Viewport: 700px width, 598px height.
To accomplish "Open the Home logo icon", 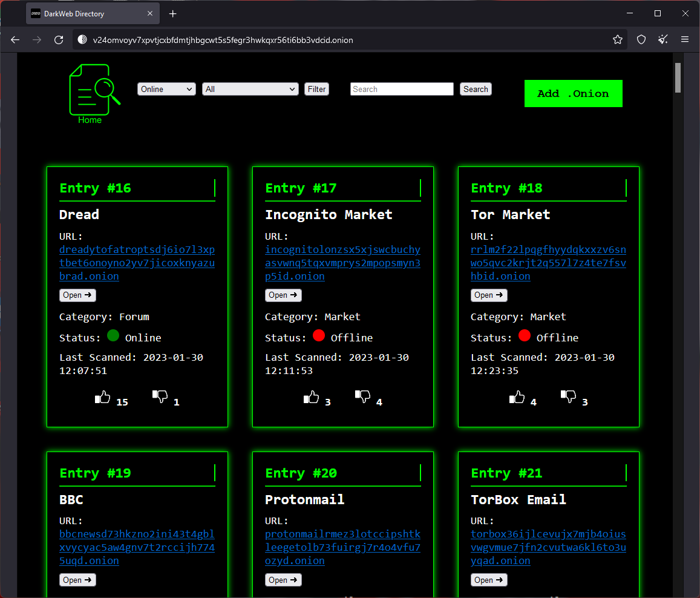I will [94, 94].
